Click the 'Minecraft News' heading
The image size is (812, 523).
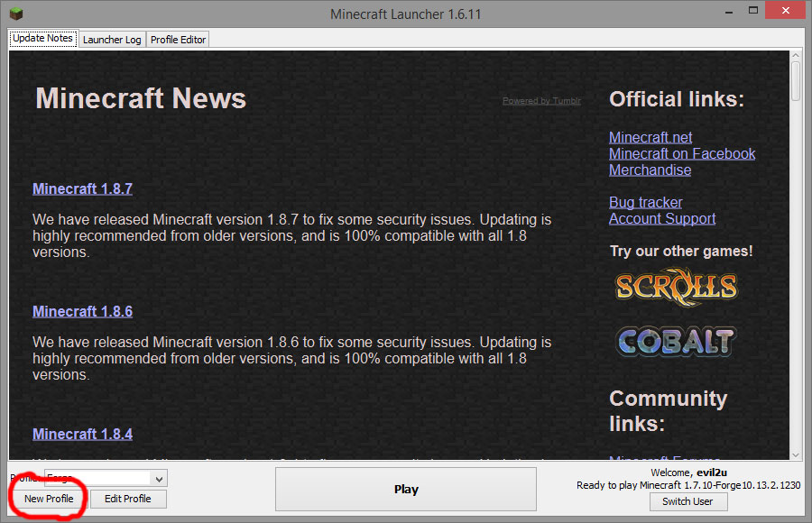click(141, 98)
